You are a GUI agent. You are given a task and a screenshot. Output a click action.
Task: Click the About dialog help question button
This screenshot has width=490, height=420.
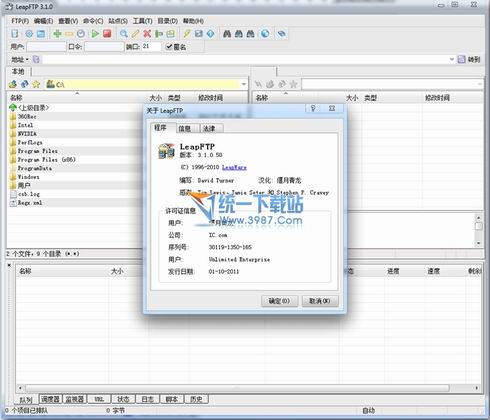pyautogui.click(x=313, y=108)
